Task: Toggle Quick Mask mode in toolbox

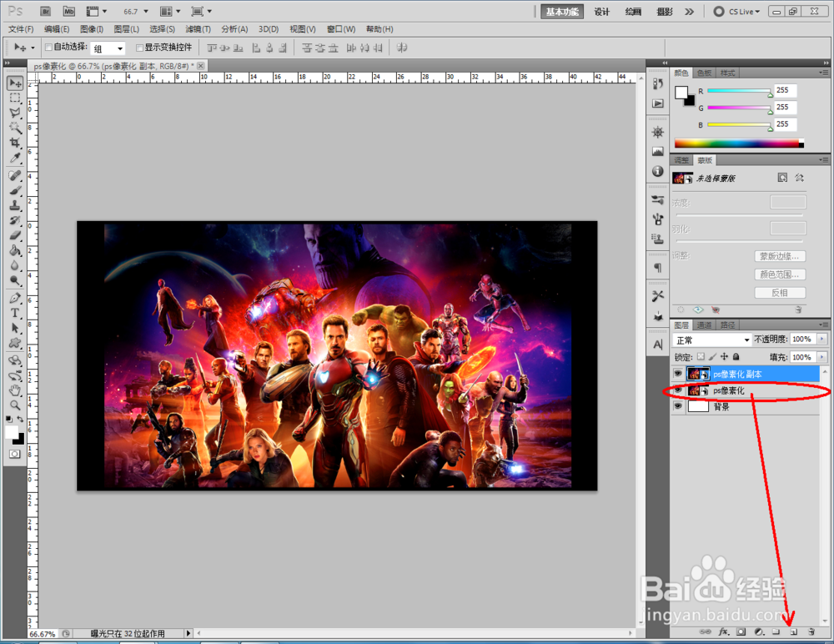Action: click(15, 454)
